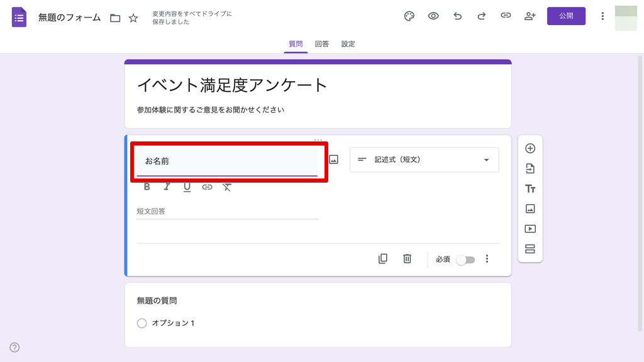
Task: Click the add question plus icon
Action: point(530,149)
